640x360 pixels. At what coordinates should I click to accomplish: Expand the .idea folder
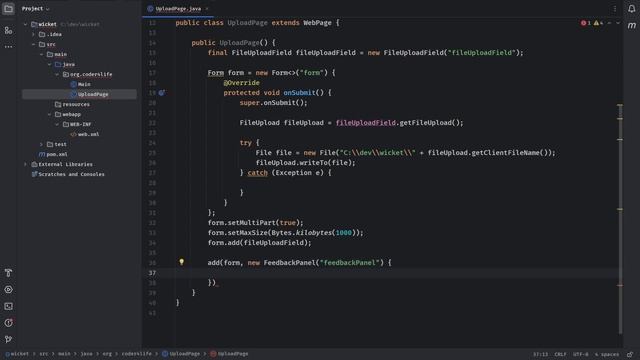[34, 34]
